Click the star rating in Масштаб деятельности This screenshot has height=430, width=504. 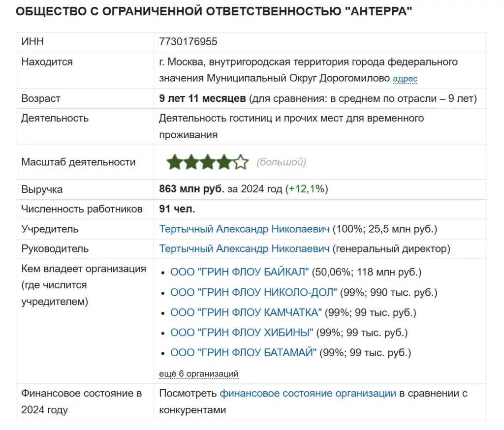(x=208, y=162)
